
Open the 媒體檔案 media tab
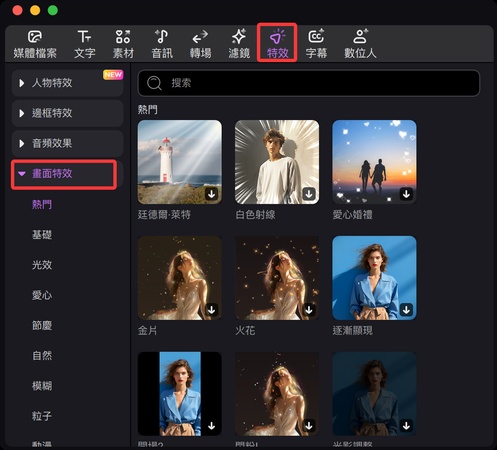pos(35,44)
